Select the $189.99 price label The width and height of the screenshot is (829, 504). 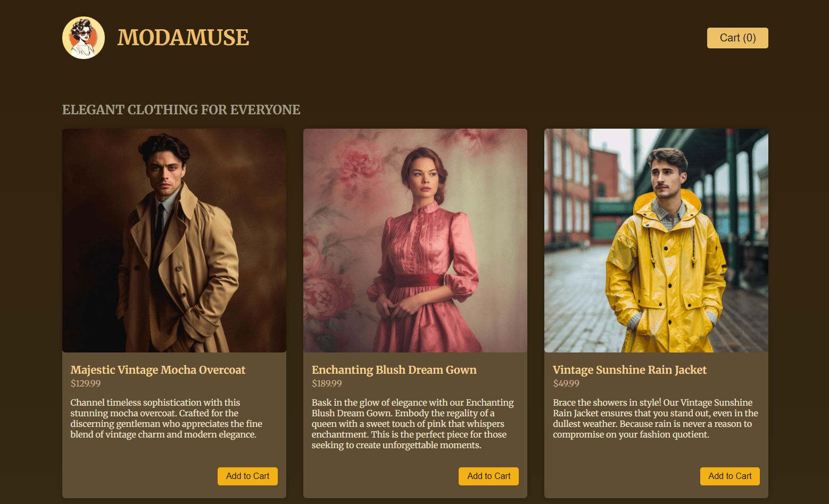(327, 383)
